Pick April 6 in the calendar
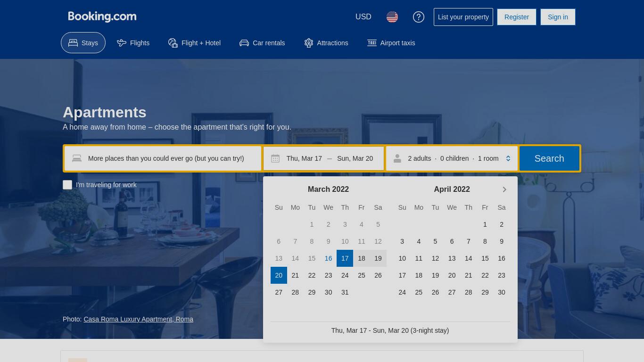Image resolution: width=644 pixels, height=362 pixels. (452, 241)
